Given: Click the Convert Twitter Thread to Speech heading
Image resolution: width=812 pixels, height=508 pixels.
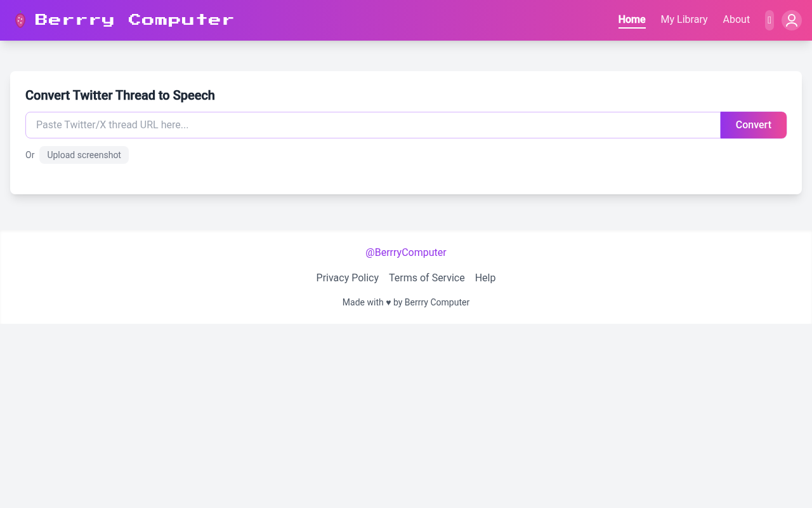Looking at the screenshot, I should [120, 95].
